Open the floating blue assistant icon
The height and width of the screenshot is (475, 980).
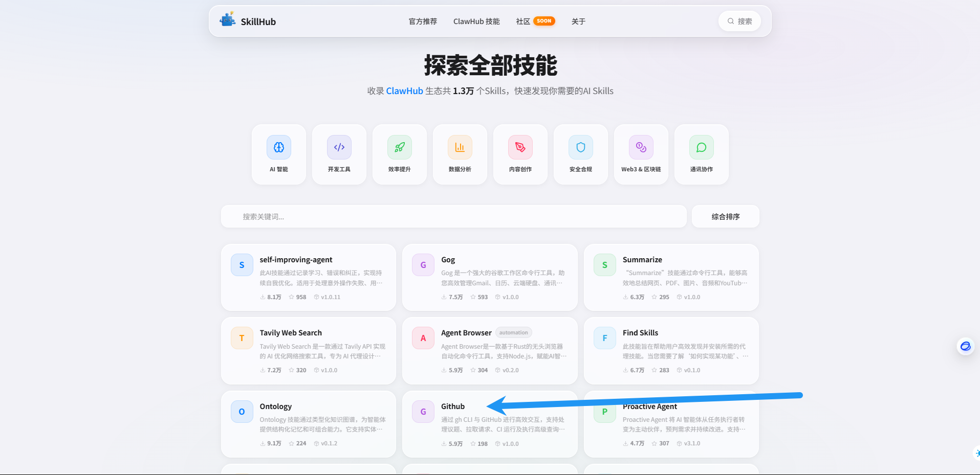(965, 347)
